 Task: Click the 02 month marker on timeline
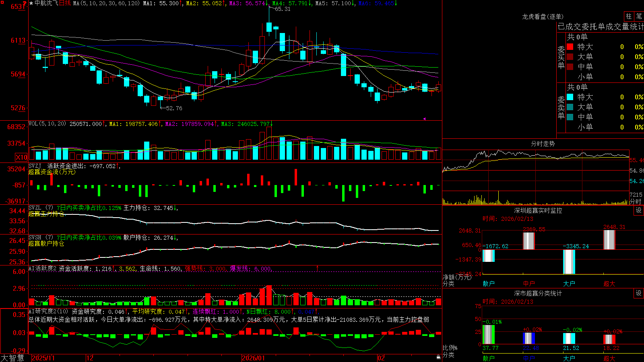381,358
